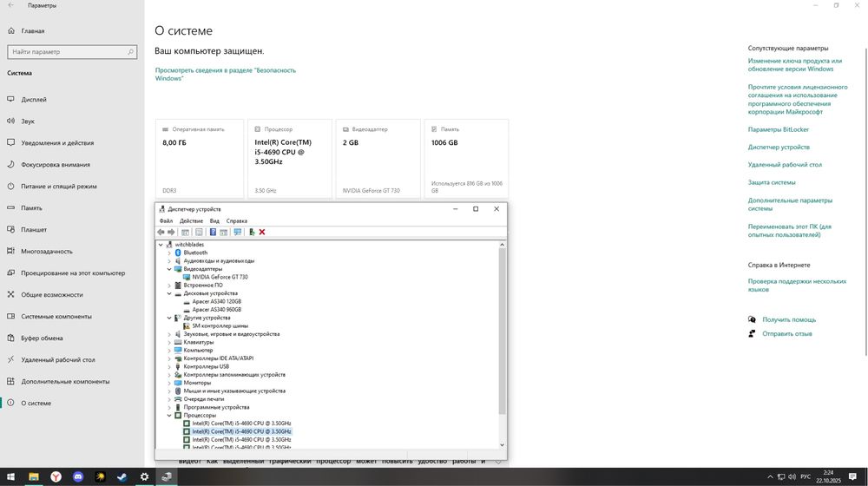Click the Device Manager vertical scrollbar

(x=502, y=331)
